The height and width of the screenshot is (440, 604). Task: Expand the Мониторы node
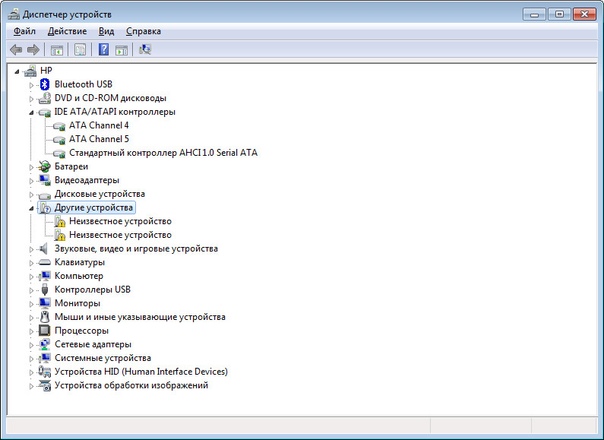click(x=31, y=304)
